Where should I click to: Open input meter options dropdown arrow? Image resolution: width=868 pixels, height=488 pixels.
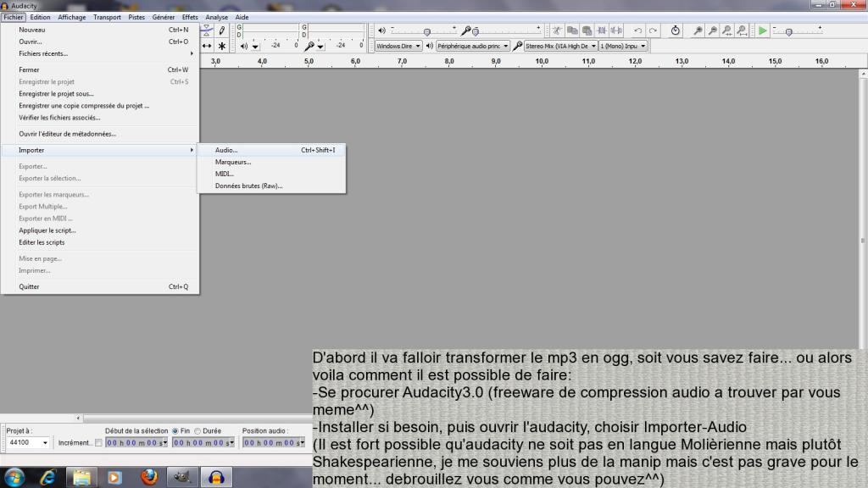click(x=320, y=47)
